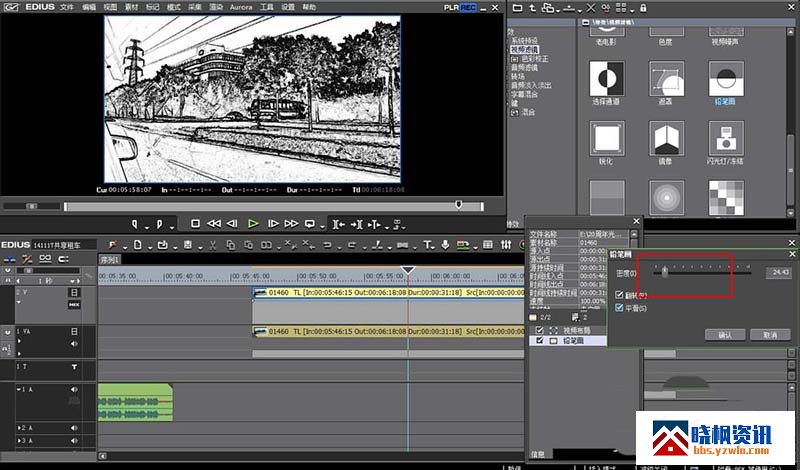Click the 确认 button in pencil dialog
800x470 pixels.
(724, 335)
